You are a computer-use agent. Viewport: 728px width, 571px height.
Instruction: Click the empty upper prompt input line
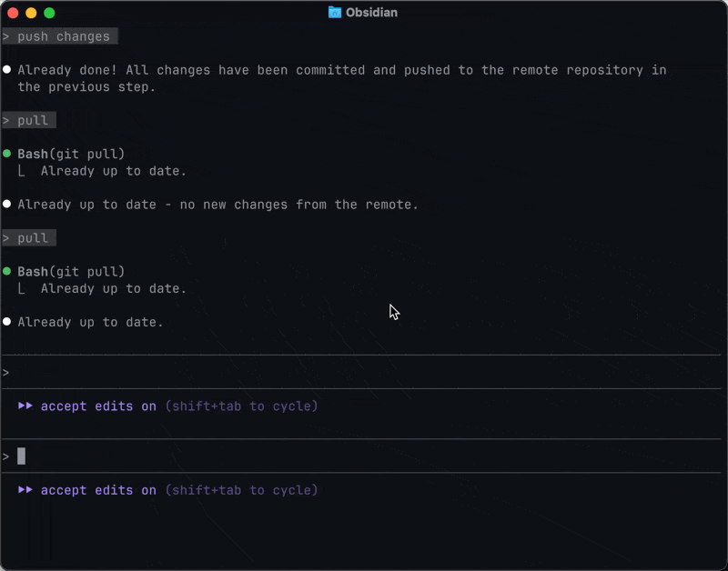(364, 373)
